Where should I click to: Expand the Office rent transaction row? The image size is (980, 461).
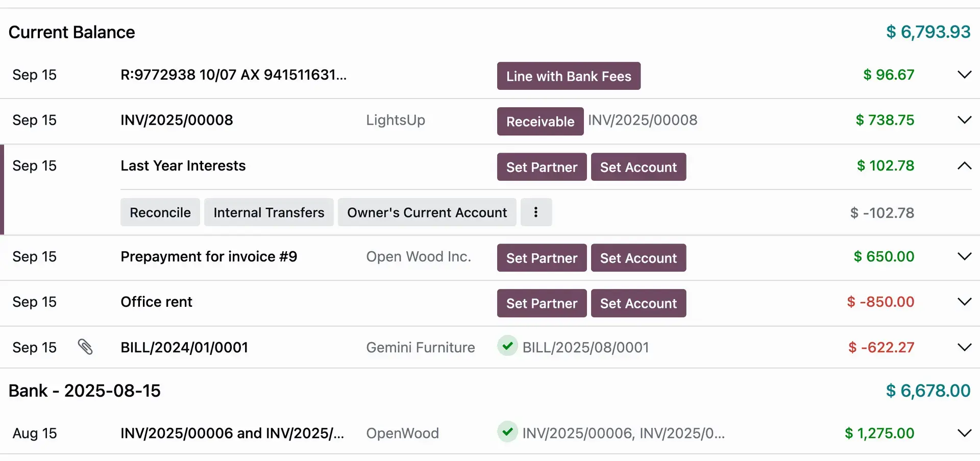point(964,302)
